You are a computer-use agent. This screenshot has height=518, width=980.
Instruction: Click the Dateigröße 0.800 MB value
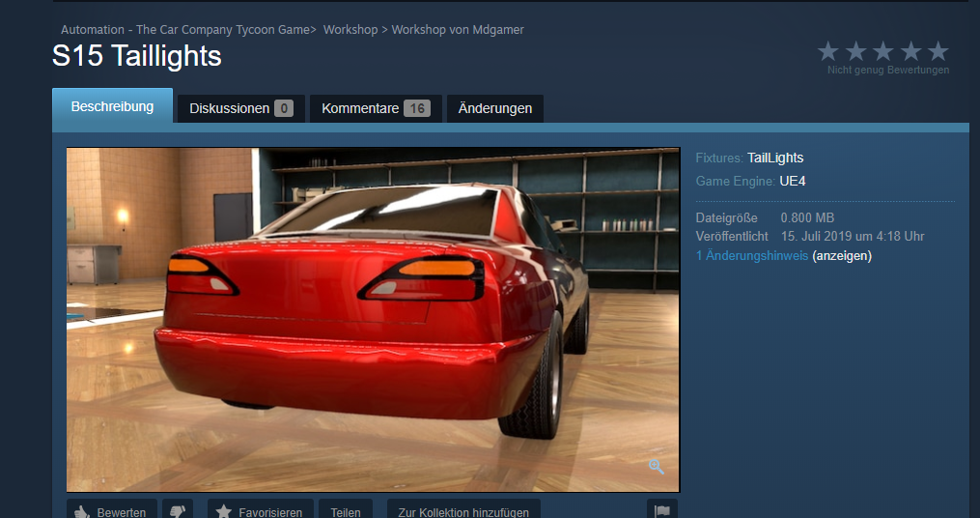click(807, 217)
